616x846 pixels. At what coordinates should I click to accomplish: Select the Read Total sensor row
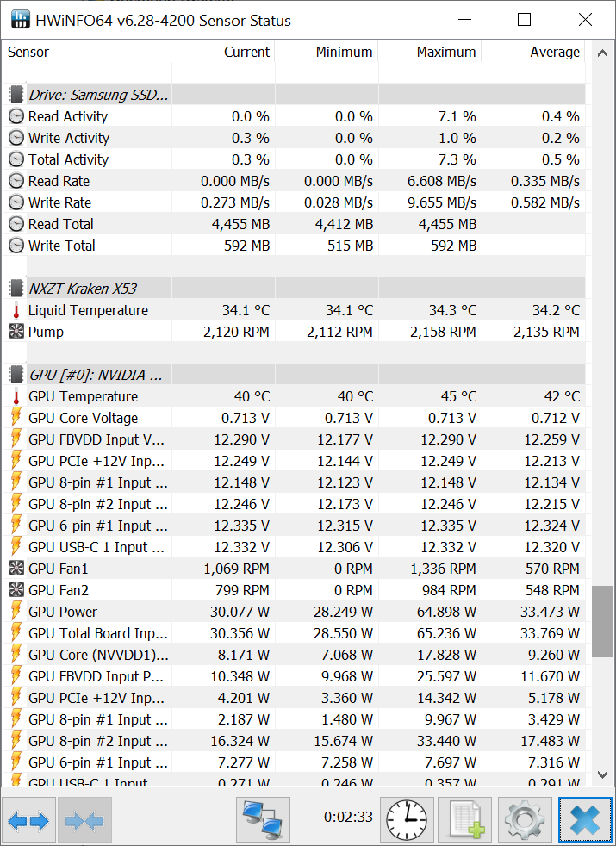click(x=294, y=224)
